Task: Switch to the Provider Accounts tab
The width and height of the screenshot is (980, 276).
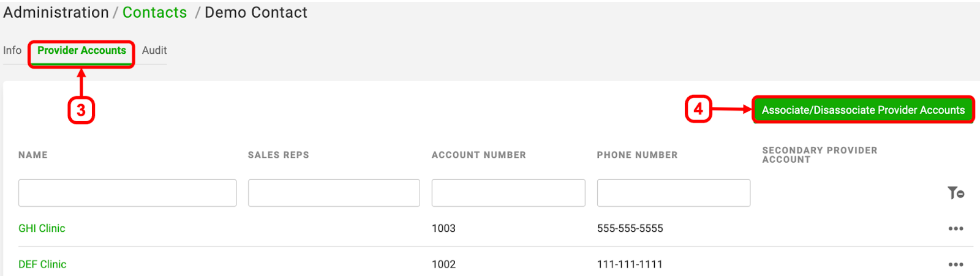Action: [x=81, y=50]
